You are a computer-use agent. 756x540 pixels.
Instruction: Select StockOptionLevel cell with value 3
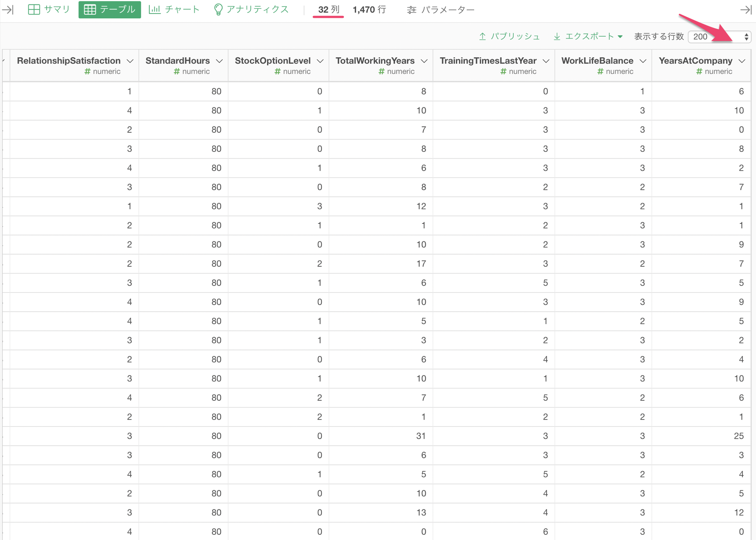pyautogui.click(x=279, y=206)
